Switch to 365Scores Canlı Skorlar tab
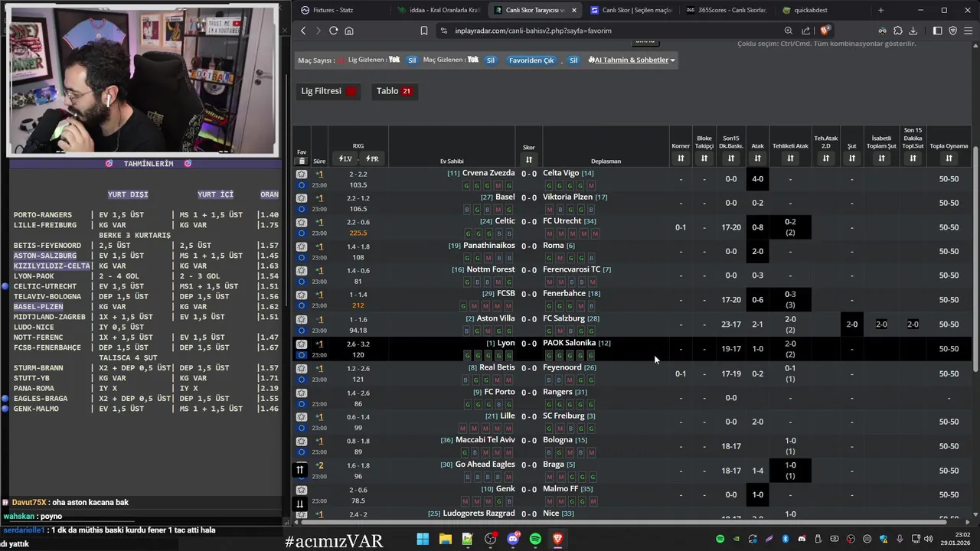This screenshot has width=980, height=551. coord(727,10)
